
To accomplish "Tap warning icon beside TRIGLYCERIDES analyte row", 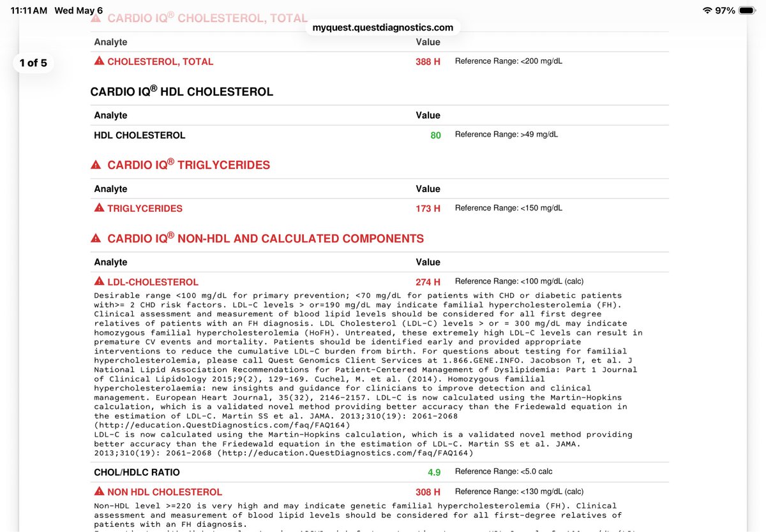I will point(99,208).
